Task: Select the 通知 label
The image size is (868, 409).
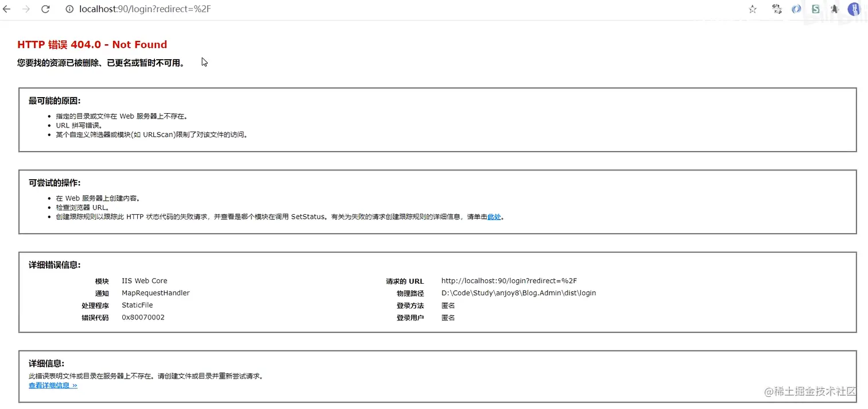Action: [x=102, y=294]
